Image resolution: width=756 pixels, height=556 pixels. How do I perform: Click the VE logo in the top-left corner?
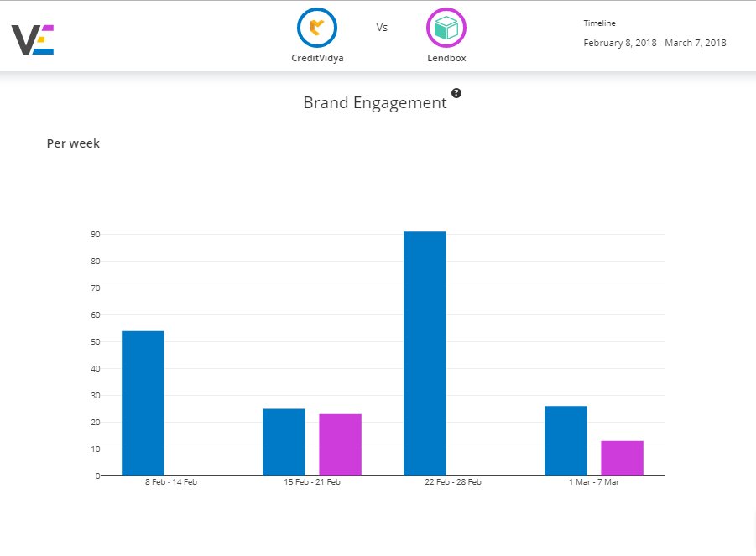[32, 38]
